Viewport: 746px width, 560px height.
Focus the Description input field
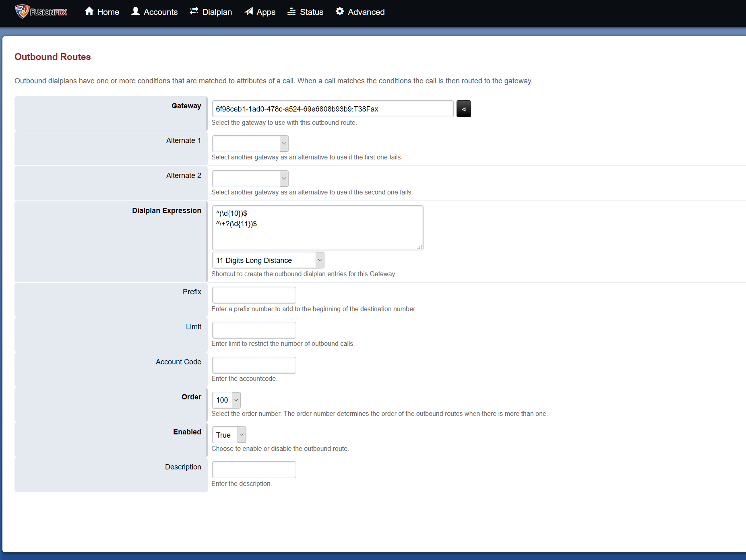[x=254, y=469]
